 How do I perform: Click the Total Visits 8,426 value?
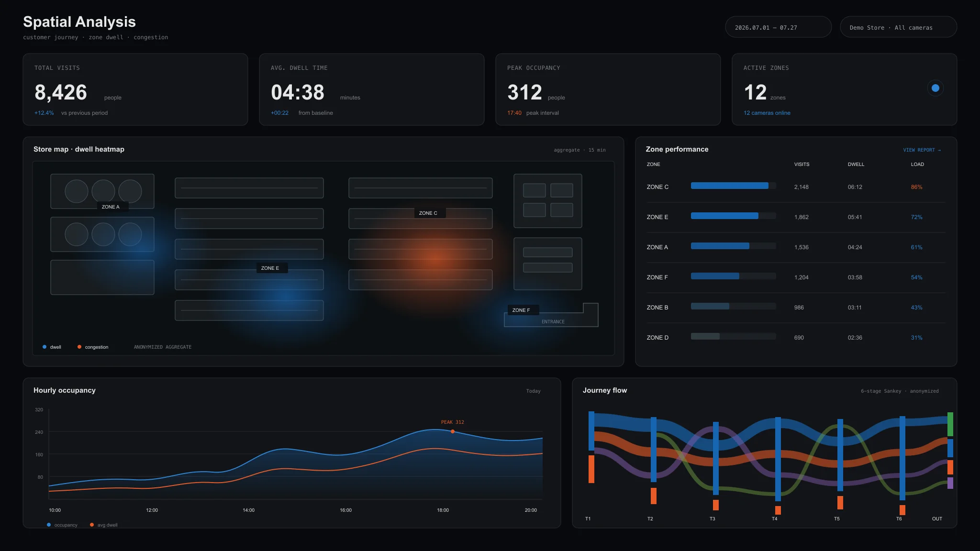point(61,92)
